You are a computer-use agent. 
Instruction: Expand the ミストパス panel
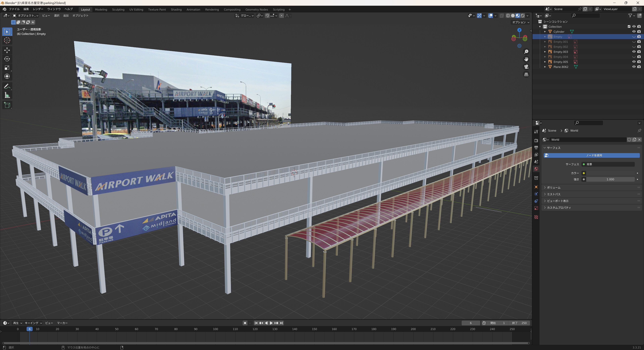(x=592, y=194)
